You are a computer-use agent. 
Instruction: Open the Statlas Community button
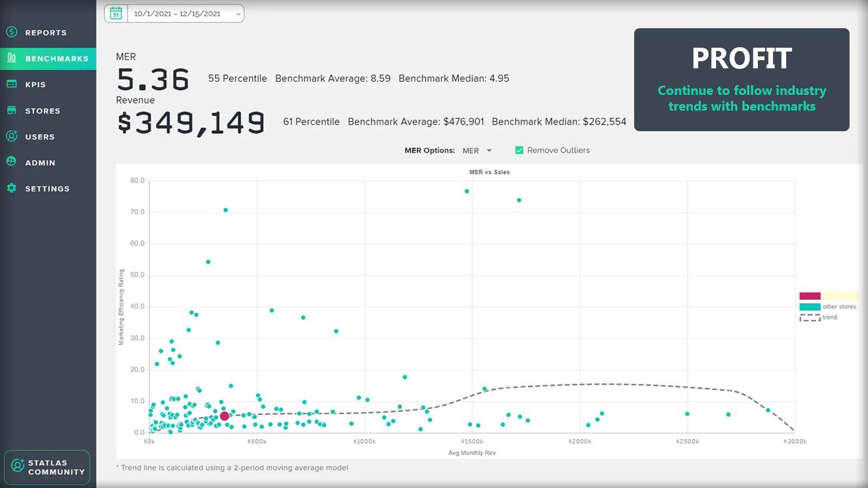tap(47, 467)
